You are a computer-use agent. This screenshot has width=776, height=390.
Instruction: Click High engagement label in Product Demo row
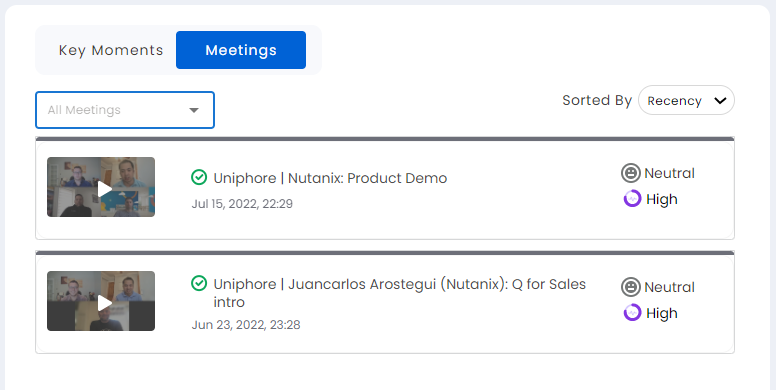pyautogui.click(x=662, y=199)
